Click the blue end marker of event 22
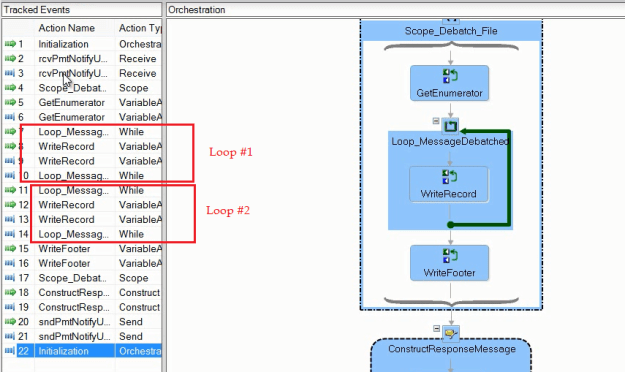 (10, 351)
